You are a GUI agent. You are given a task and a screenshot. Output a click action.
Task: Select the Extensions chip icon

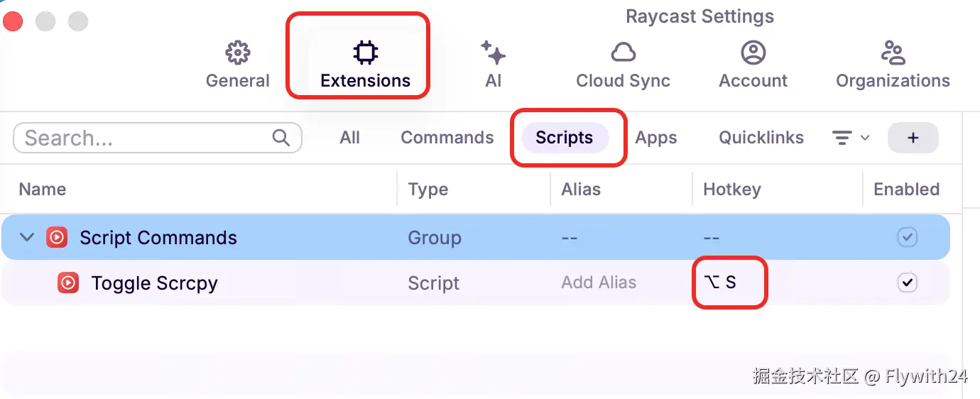click(365, 53)
